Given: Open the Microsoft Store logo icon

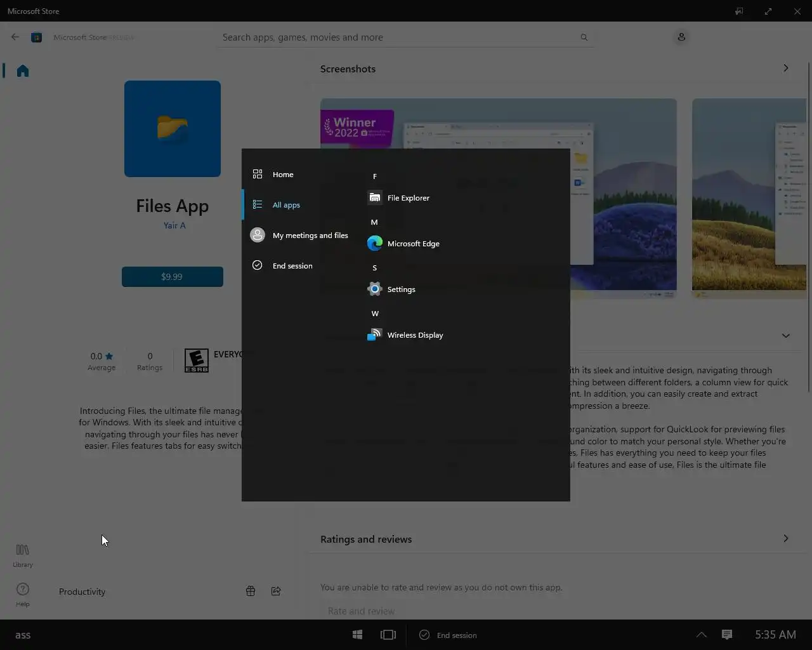Looking at the screenshot, I should tap(37, 37).
